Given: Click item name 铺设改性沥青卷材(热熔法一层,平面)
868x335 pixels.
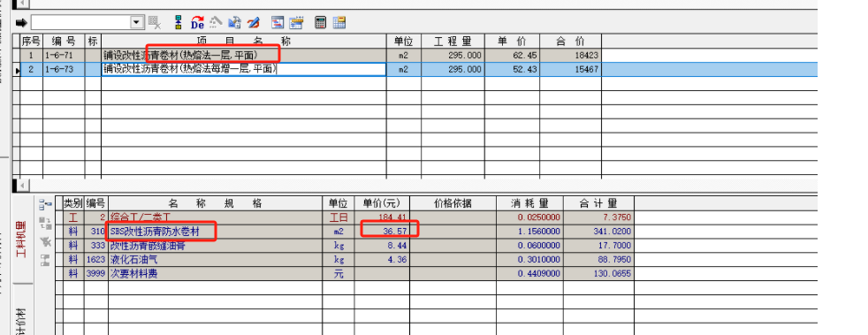Looking at the screenshot, I should (180, 56).
